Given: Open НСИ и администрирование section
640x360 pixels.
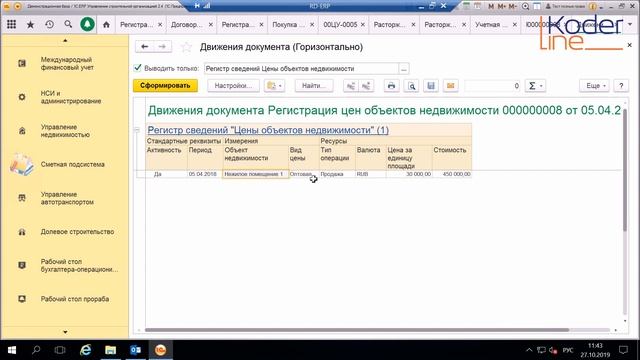Looking at the screenshot, I should [65, 97].
